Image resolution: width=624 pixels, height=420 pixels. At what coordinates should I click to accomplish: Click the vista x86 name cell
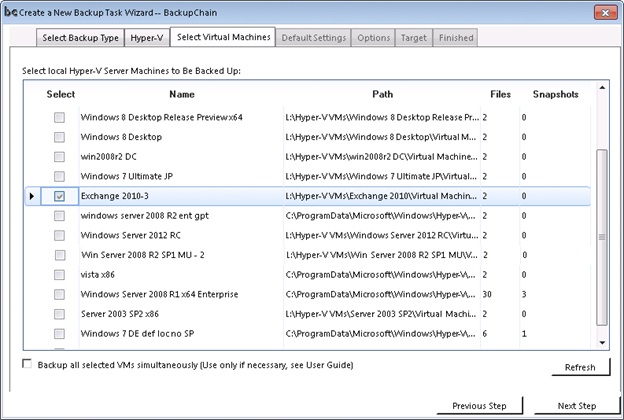point(181,275)
